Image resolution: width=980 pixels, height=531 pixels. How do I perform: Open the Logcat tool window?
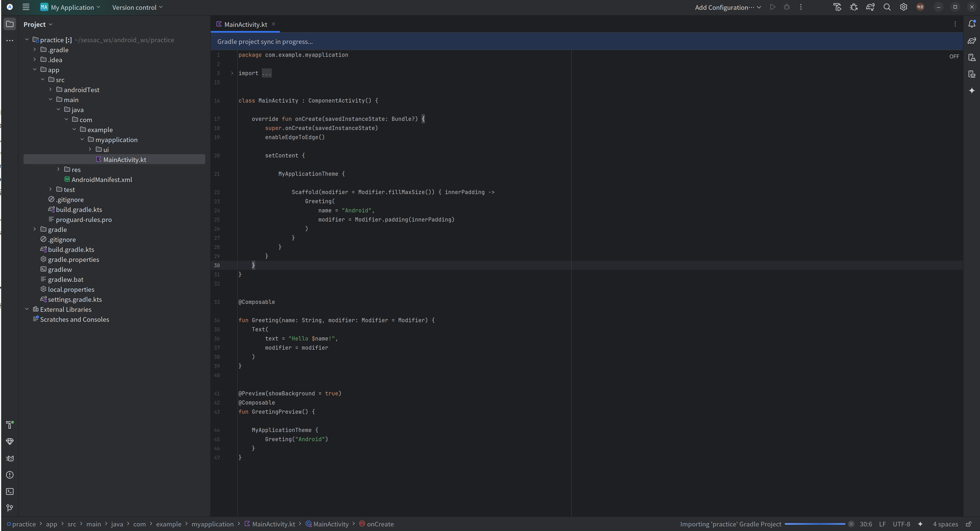point(10,458)
